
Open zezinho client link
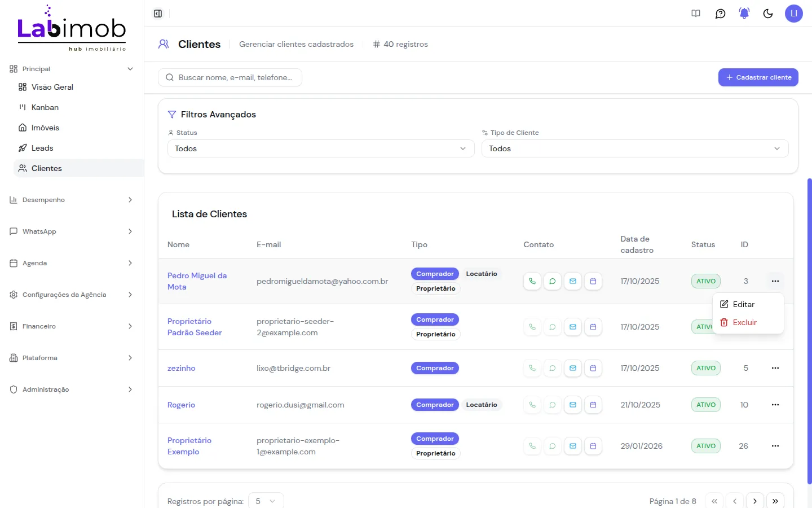click(182, 368)
